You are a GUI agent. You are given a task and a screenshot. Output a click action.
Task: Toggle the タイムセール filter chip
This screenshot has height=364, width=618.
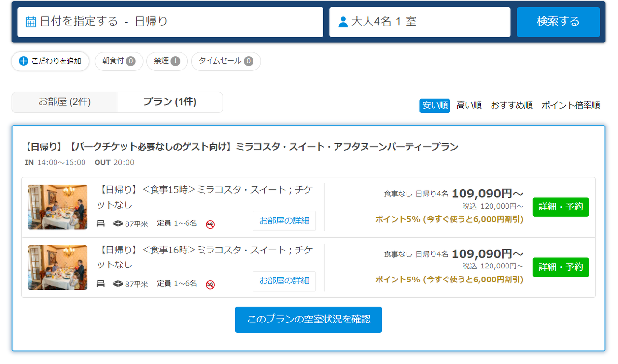pyautogui.click(x=226, y=61)
